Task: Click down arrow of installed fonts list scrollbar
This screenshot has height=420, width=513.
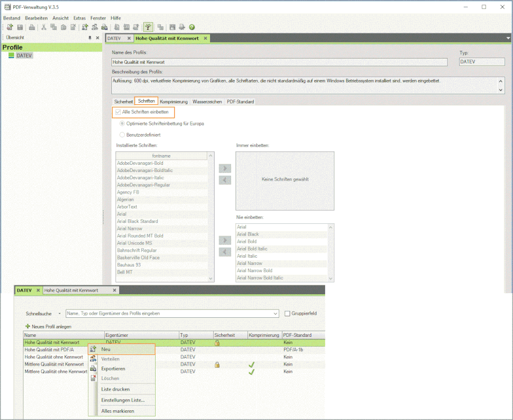Action: (211, 279)
